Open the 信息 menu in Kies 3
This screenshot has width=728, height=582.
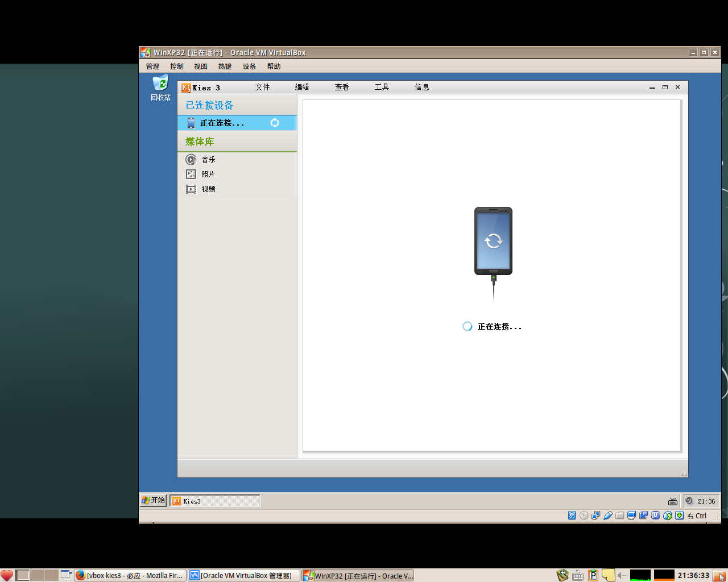tap(421, 87)
